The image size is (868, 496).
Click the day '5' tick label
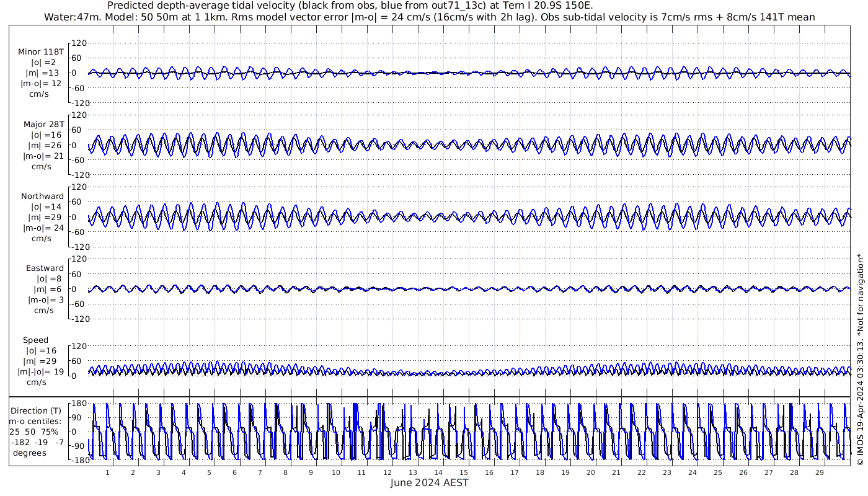tap(209, 472)
